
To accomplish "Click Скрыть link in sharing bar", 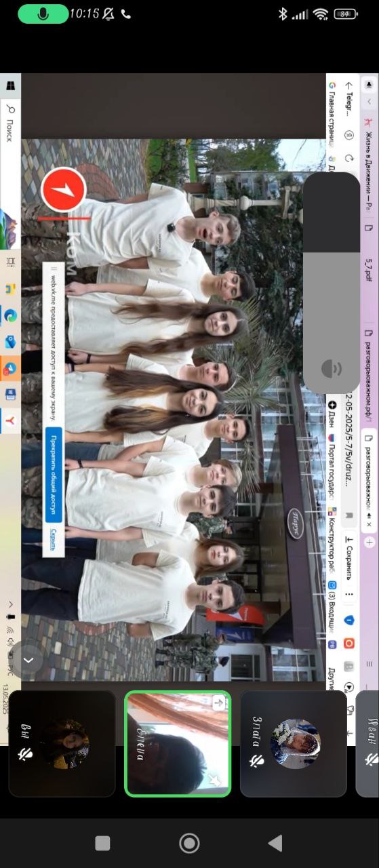I will (54, 540).
